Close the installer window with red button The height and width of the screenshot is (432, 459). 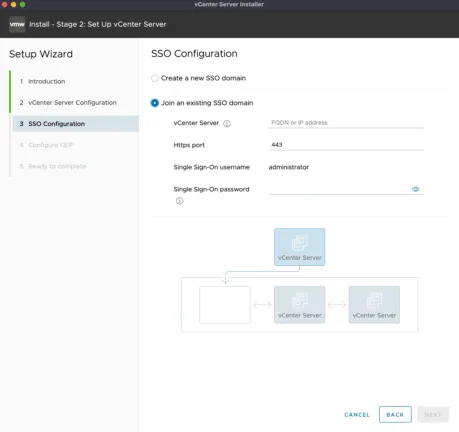[5, 4]
